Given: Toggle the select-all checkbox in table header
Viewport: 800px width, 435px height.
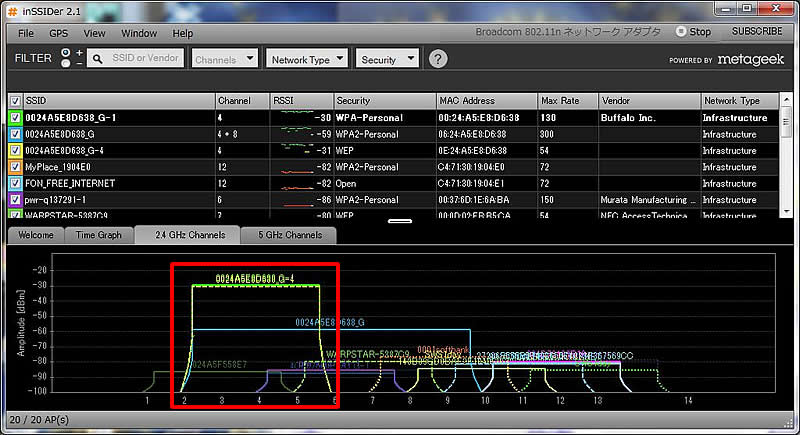Looking at the screenshot, I should coord(15,101).
